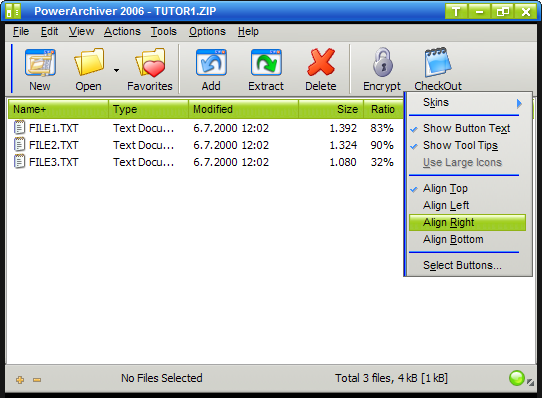Click the FILE1.TXT document icon
Image resolution: width=542 pixels, height=398 pixels.
[x=19, y=128]
